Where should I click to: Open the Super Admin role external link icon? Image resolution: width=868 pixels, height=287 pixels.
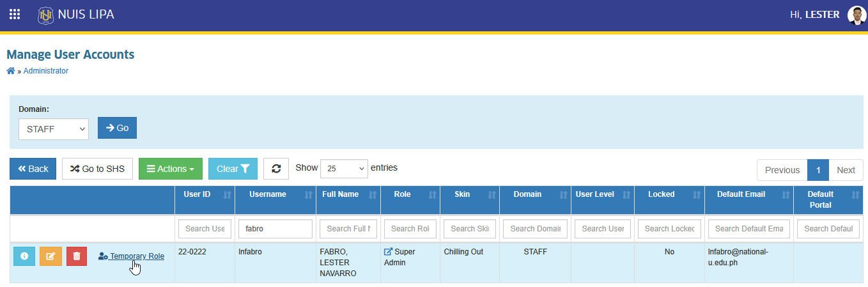(388, 252)
